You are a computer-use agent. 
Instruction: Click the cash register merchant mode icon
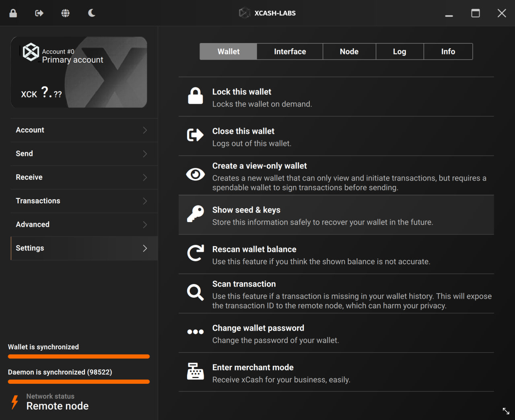(x=196, y=371)
